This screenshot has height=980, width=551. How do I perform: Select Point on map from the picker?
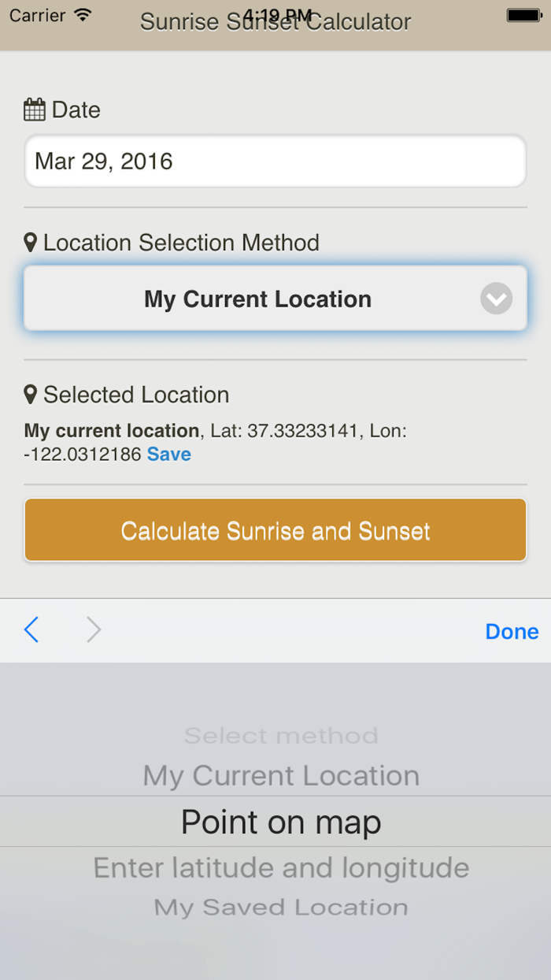pos(280,821)
